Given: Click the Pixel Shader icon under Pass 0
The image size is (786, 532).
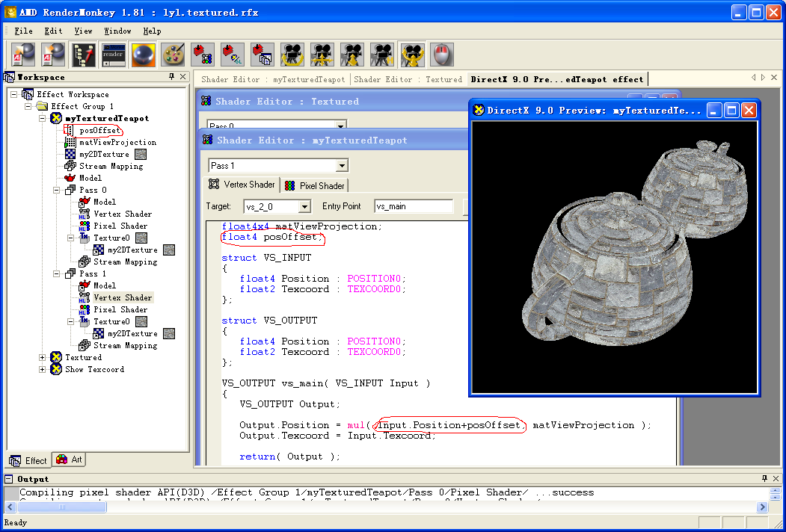Looking at the screenshot, I should 85,226.
